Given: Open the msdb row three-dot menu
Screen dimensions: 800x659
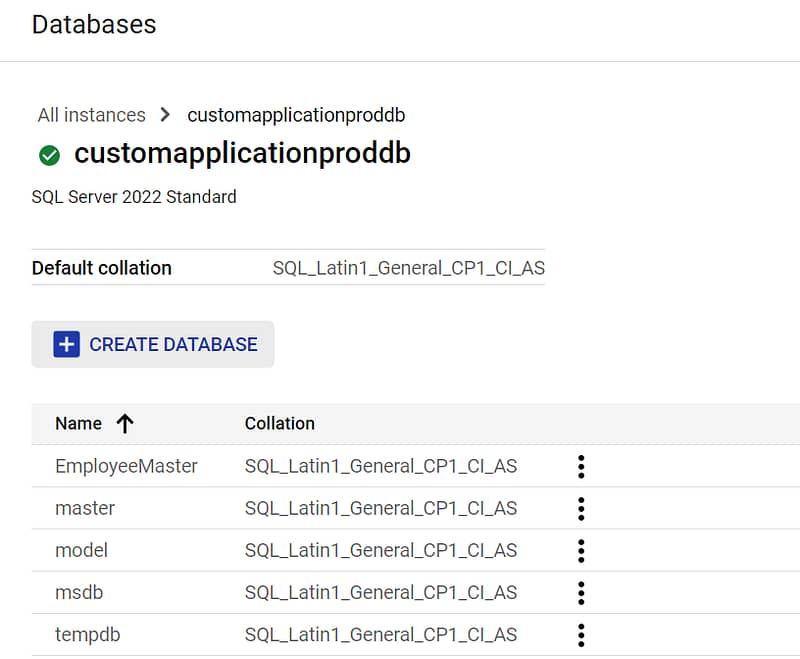Looking at the screenshot, I should [581, 593].
